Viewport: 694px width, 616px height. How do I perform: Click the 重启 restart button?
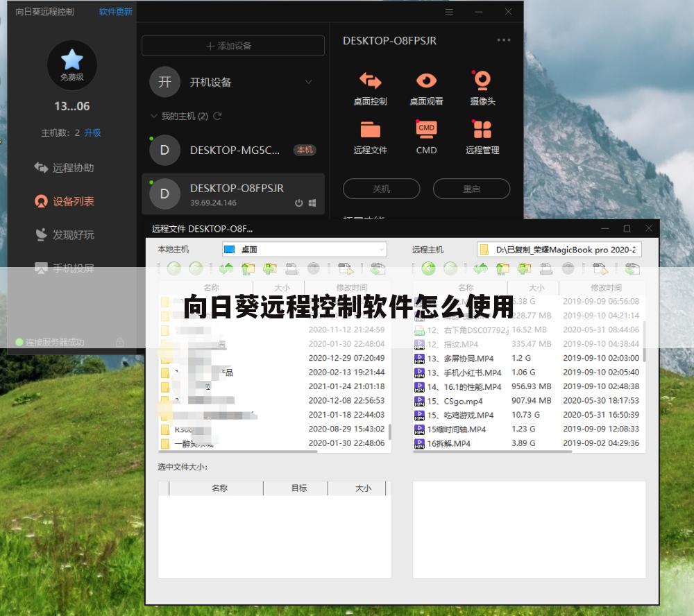pos(471,189)
